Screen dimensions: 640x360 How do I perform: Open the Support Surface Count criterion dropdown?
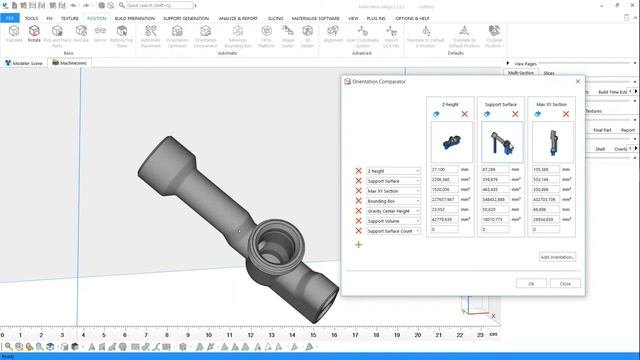(393, 231)
